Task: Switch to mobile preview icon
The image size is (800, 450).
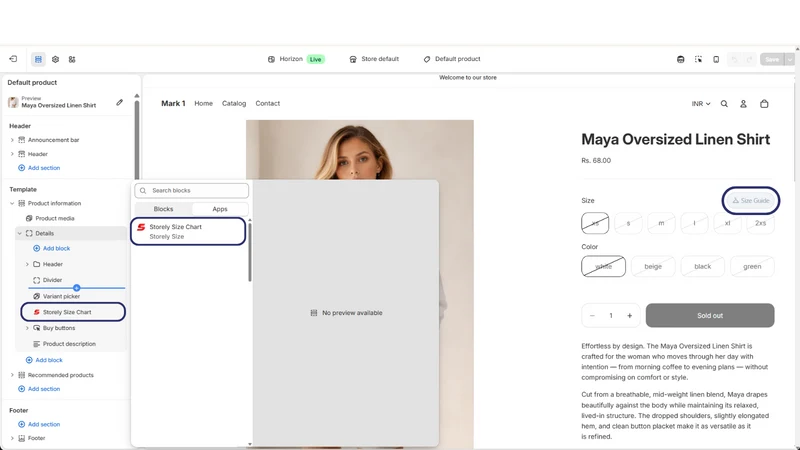Action: [x=716, y=59]
